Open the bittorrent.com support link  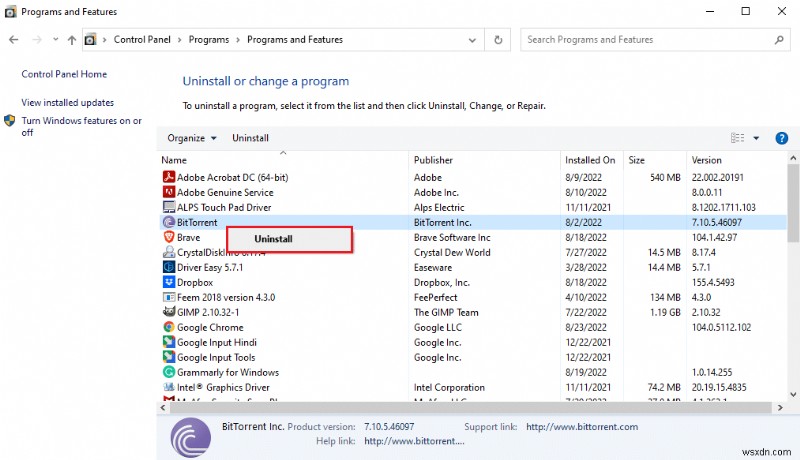[x=582, y=427]
